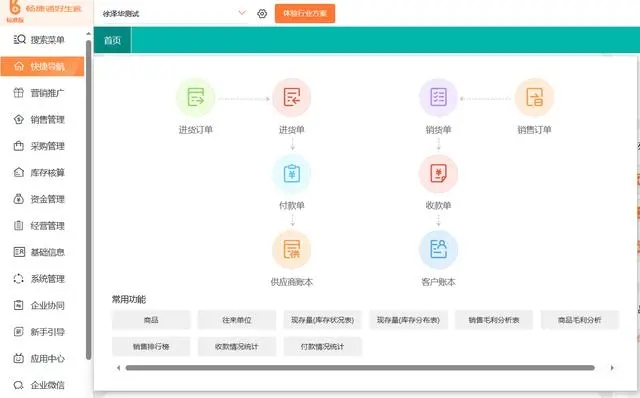
Task: Click the horizontal scrollbar right arrow
Action: [x=612, y=368]
